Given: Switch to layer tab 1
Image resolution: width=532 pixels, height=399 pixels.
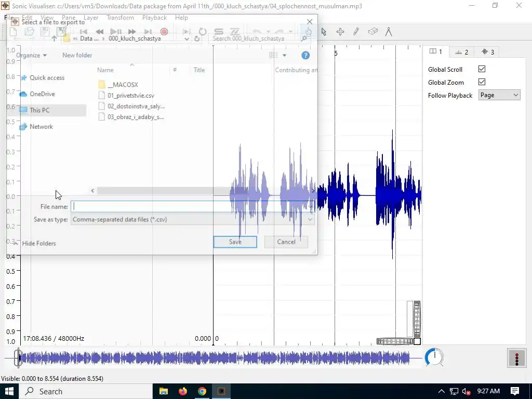Looking at the screenshot, I should [436, 51].
